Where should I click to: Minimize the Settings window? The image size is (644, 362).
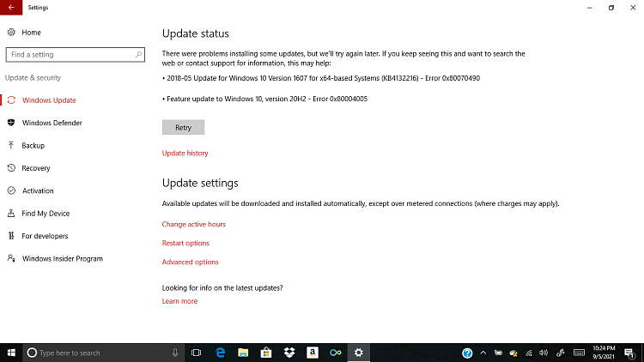click(x=590, y=8)
